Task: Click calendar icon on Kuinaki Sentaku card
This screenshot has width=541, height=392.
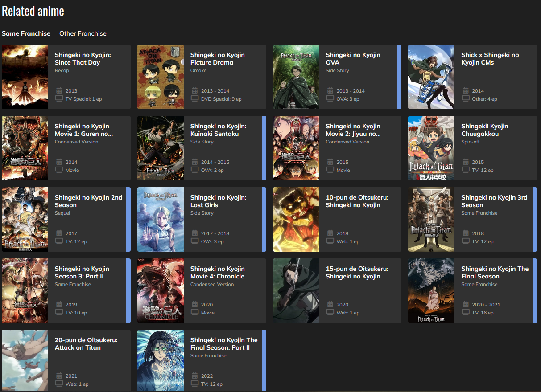Action: click(x=194, y=162)
